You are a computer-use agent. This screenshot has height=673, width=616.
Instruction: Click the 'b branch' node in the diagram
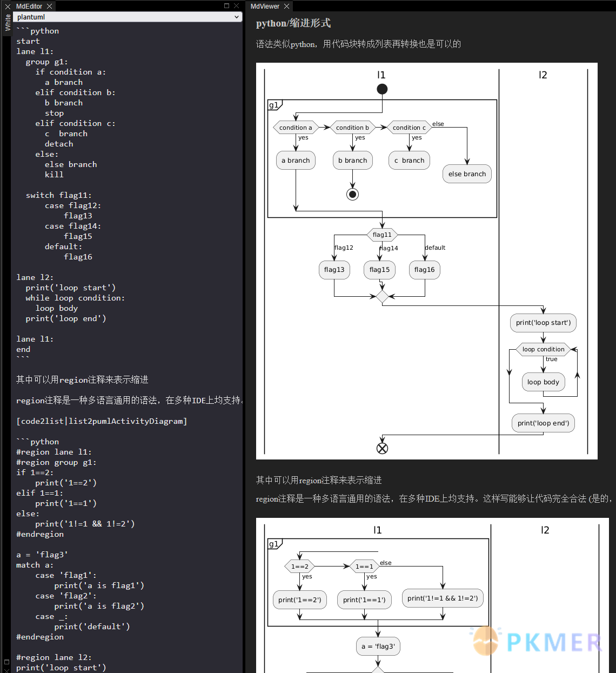[x=352, y=161]
